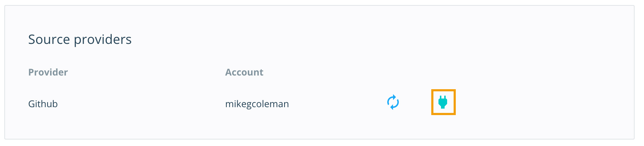The image size is (644, 146).
Task: Click the word Provider in the table header
Action: click(x=48, y=72)
